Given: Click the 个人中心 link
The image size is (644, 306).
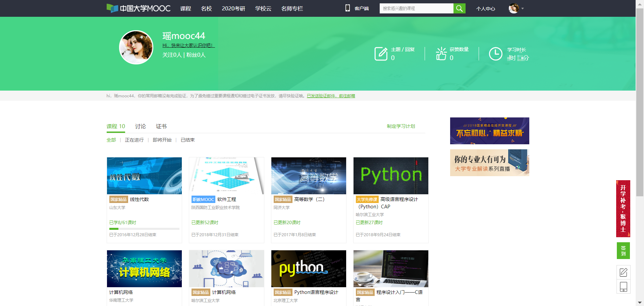Looking at the screenshot, I should coord(485,8).
